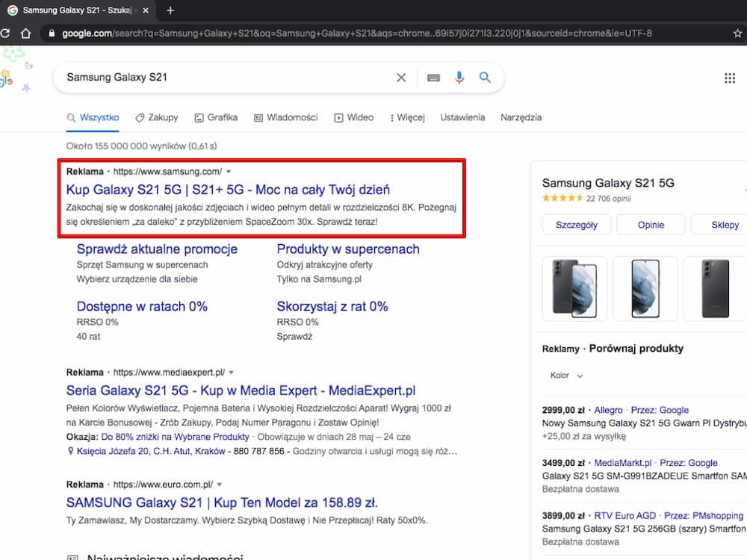Click into the Samsung Galaxy S21 search field
The height and width of the screenshot is (560, 747).
229,78
